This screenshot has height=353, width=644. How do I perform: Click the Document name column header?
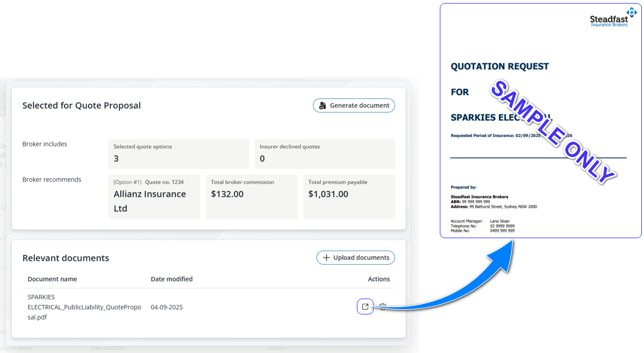(x=52, y=279)
